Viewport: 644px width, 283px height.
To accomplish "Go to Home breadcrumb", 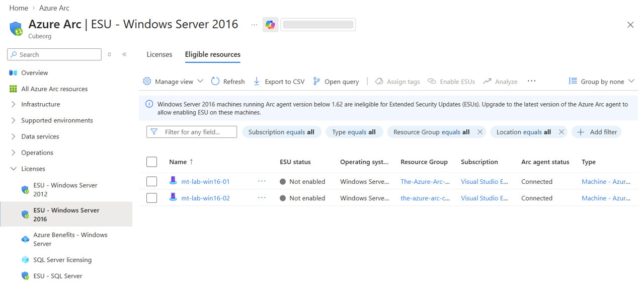I will [19, 8].
